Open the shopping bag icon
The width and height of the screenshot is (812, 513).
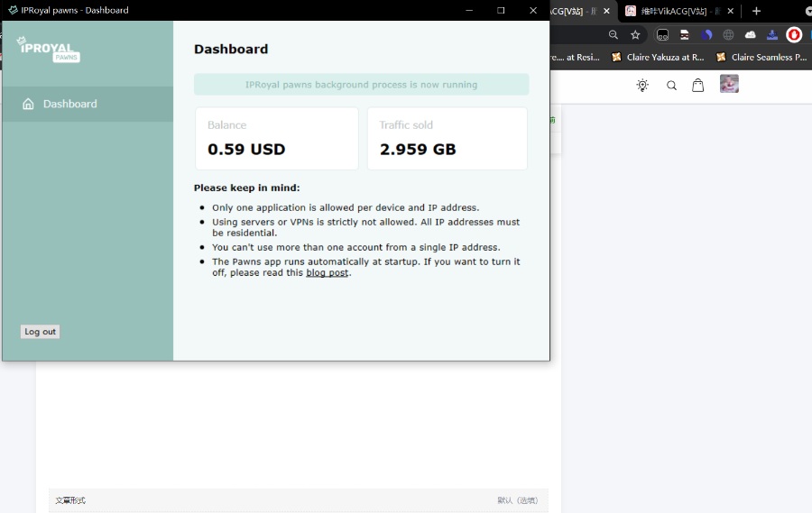click(x=697, y=85)
